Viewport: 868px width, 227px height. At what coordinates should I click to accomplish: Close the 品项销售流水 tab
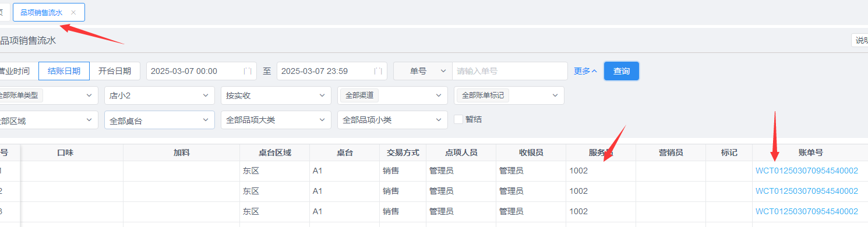(x=73, y=12)
